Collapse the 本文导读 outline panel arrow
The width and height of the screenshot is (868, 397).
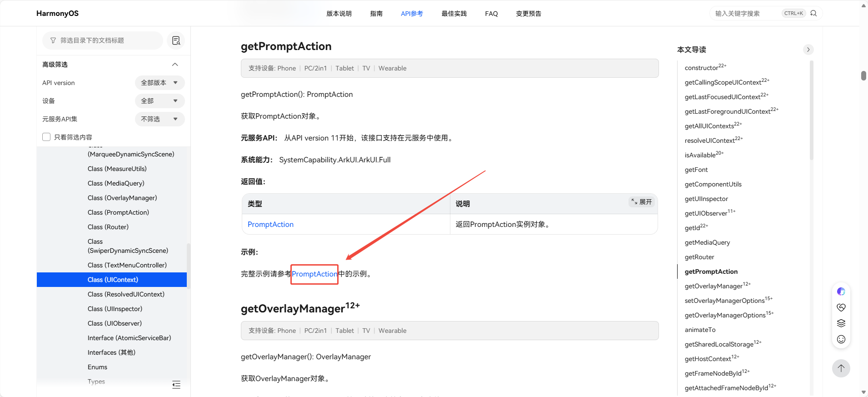[808, 50]
